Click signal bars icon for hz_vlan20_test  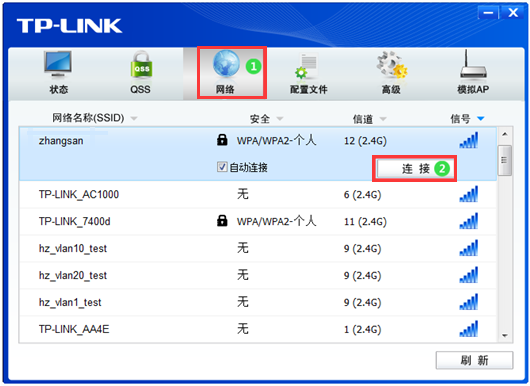pyautogui.click(x=468, y=275)
